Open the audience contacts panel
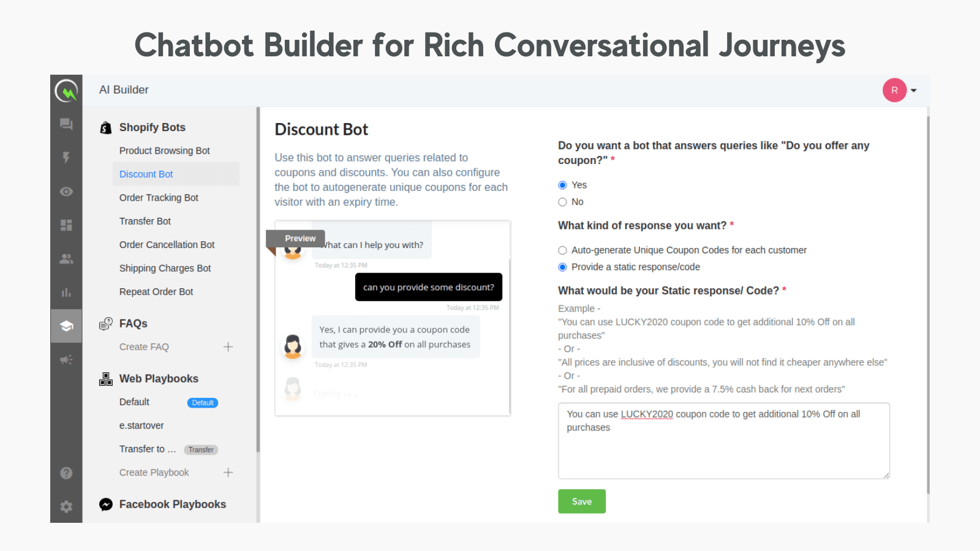This screenshot has width=980, height=551. [66, 258]
